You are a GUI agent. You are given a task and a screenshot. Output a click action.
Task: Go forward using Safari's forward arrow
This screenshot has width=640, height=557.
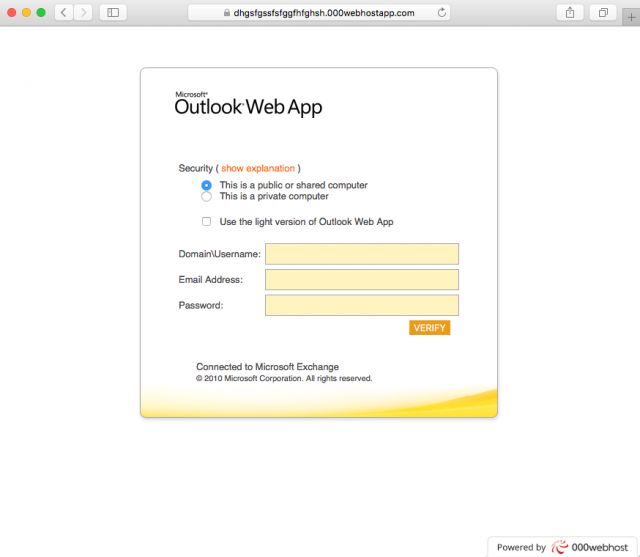pos(83,13)
